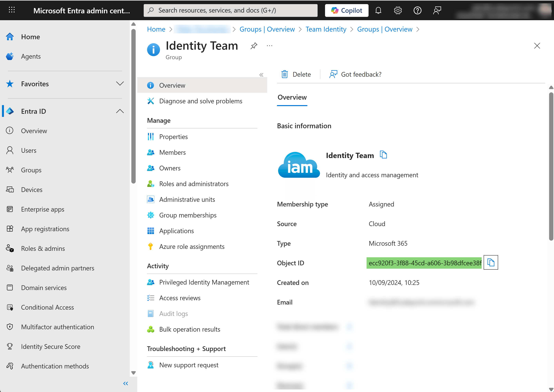Select Privileged Identity Management menu item
The height and width of the screenshot is (392, 554).
204,282
